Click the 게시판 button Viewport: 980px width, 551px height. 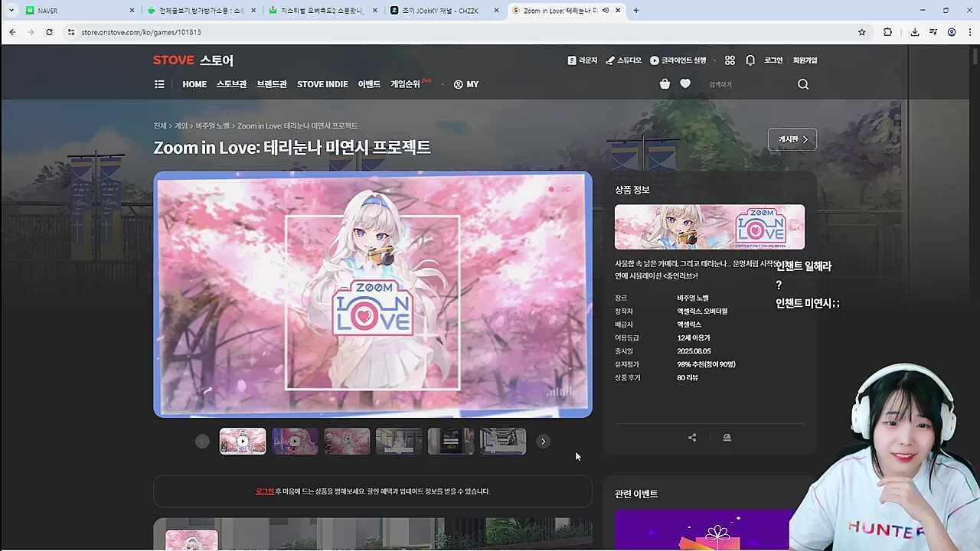point(792,139)
